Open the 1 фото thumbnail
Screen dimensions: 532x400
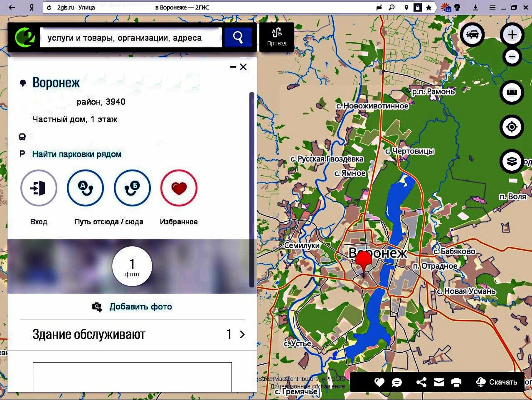(x=132, y=266)
